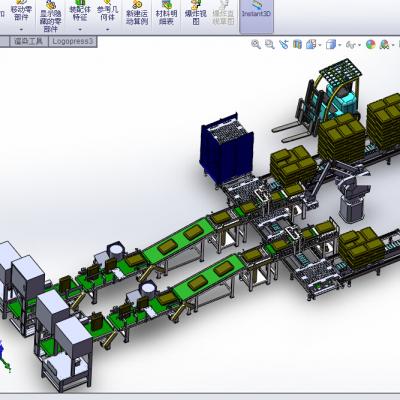Toggle the Instant3D button
The image size is (400, 400).
256,13
